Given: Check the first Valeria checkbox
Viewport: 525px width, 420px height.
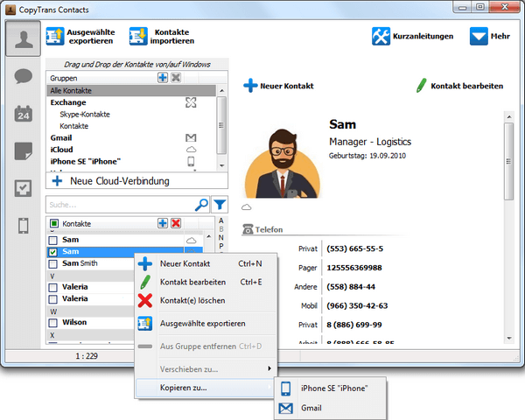Looking at the screenshot, I should [52, 287].
